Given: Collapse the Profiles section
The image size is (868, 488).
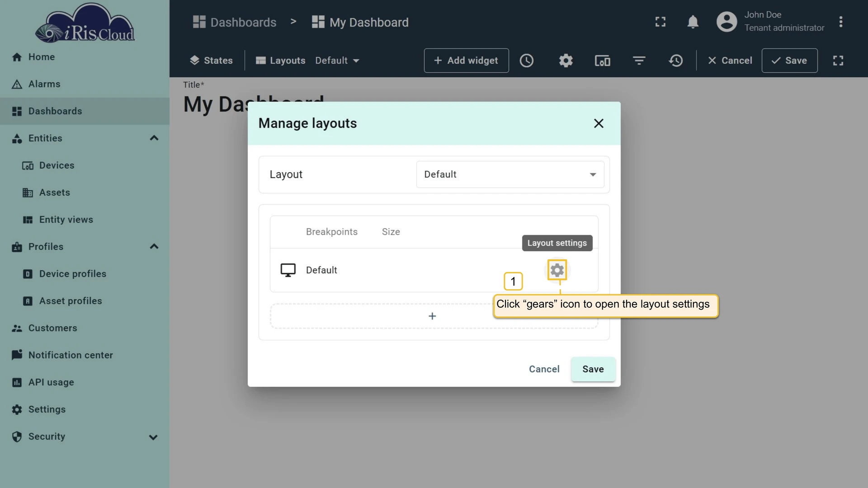Looking at the screenshot, I should [x=154, y=247].
